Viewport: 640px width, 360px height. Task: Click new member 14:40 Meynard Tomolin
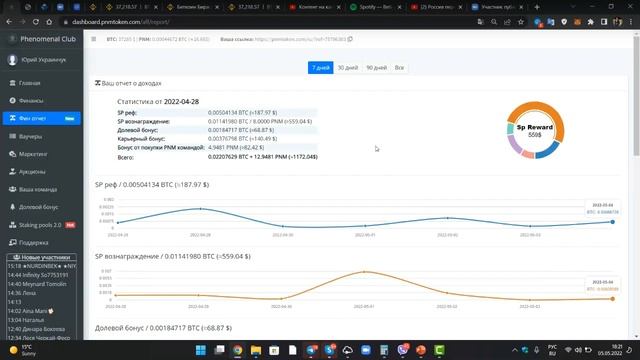[x=37, y=284]
